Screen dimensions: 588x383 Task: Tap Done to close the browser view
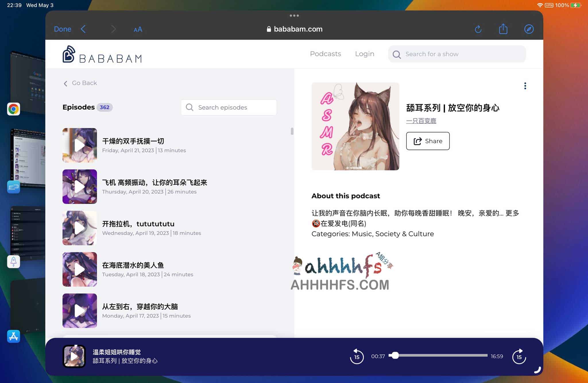[x=63, y=29]
